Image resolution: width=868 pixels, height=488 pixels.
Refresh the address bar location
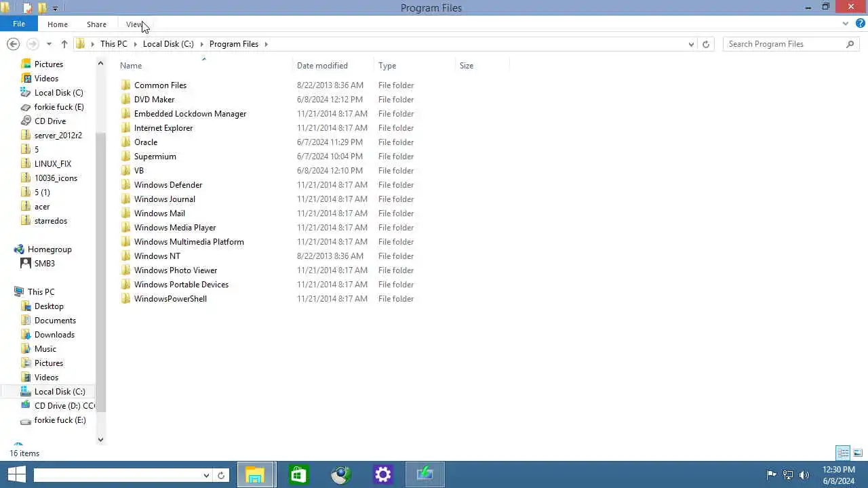coord(706,44)
